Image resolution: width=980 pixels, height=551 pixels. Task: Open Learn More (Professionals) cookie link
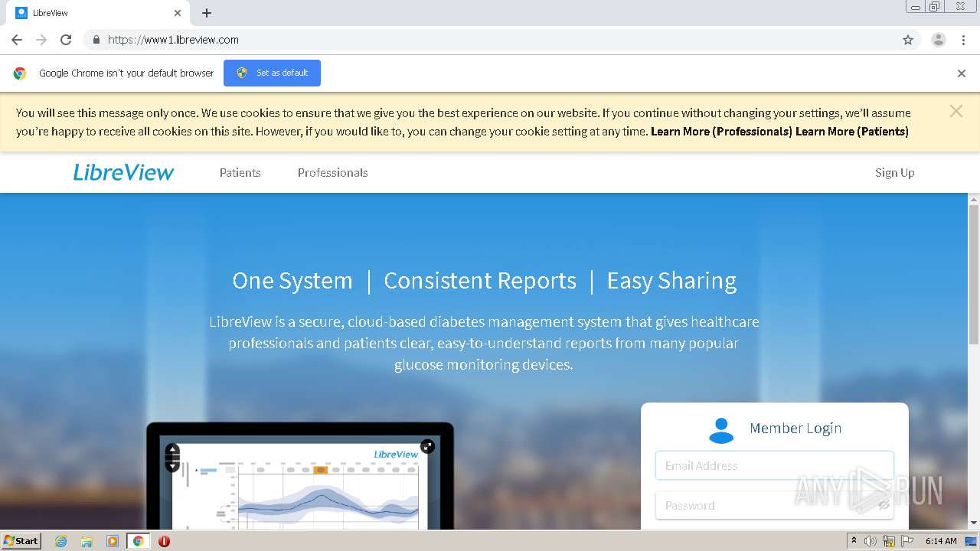721,131
